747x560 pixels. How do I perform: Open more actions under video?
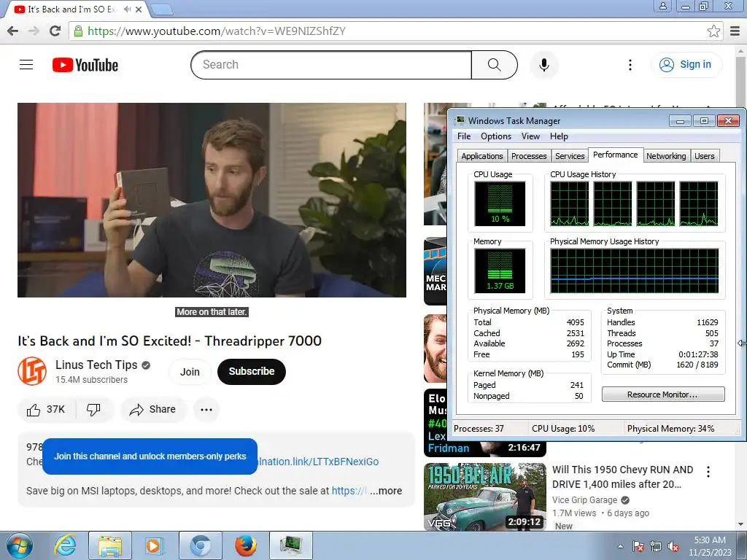[x=206, y=410]
